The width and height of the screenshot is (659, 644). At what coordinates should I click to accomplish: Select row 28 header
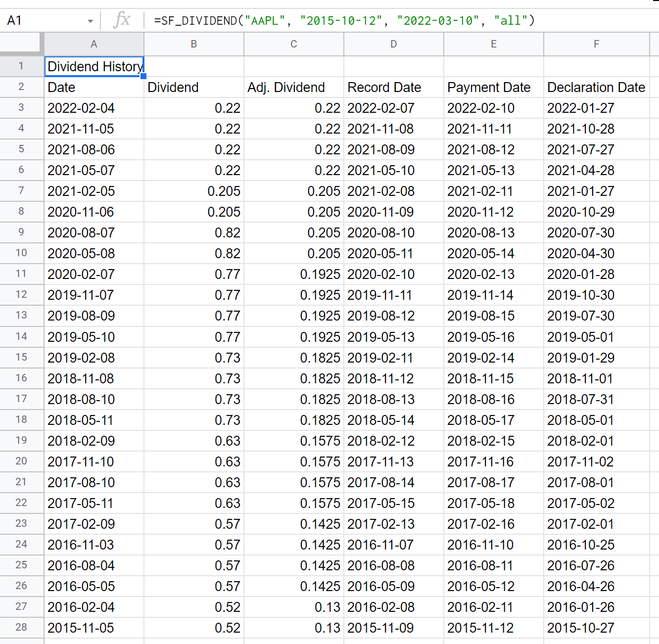[x=22, y=628]
